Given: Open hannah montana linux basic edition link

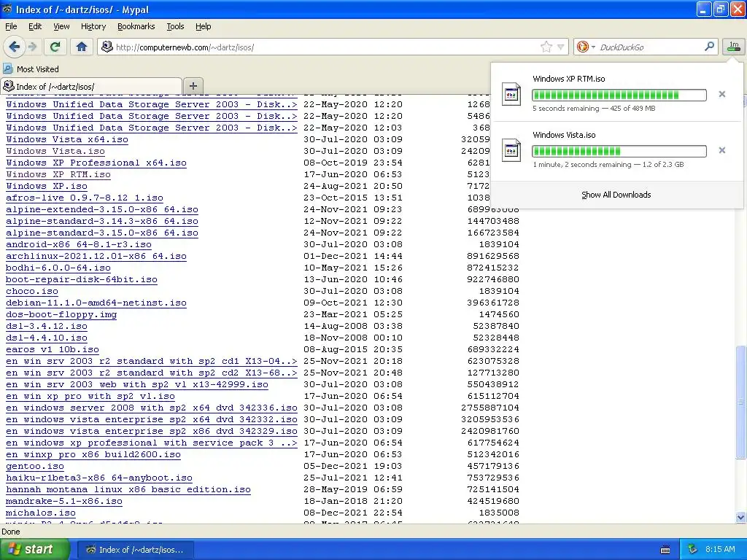Looking at the screenshot, I should pos(128,489).
